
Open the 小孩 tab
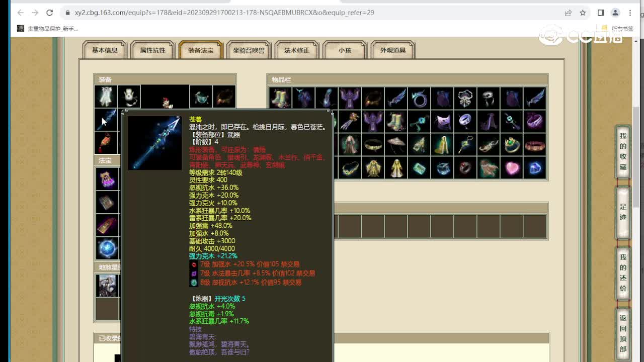pyautogui.click(x=345, y=50)
